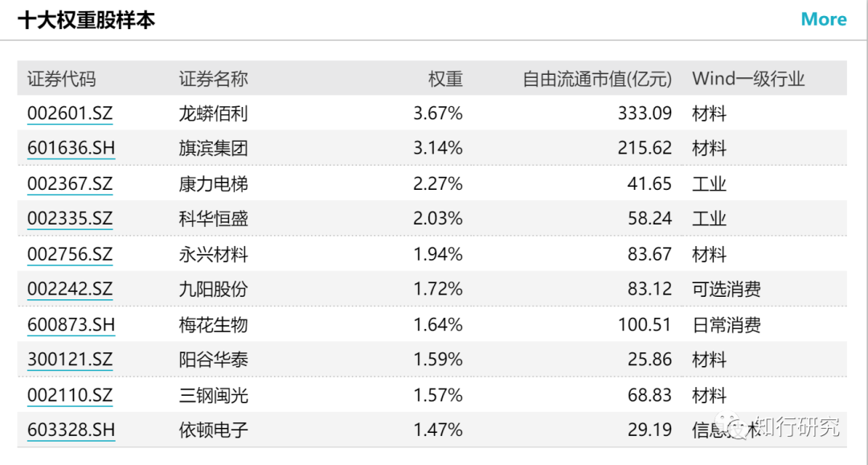Image resolution: width=868 pixels, height=465 pixels.
Task: Click the 证券代码 column header
Action: (x=61, y=79)
